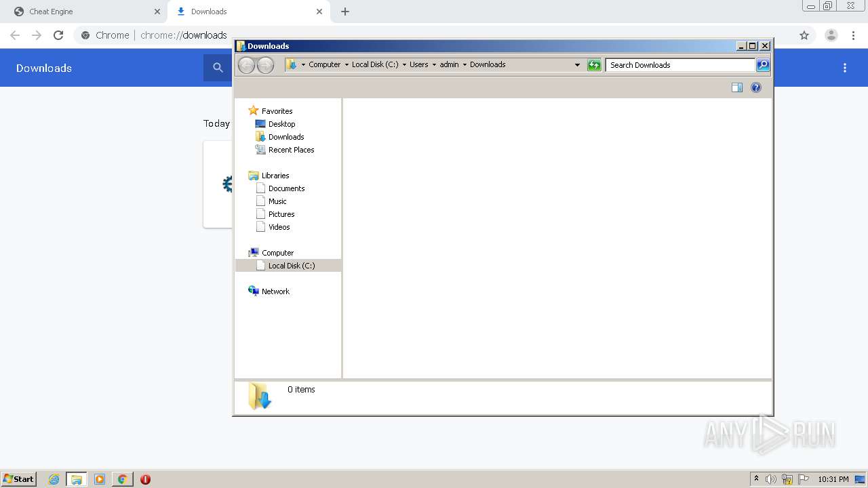Image resolution: width=868 pixels, height=488 pixels.
Task: Close the Cheat Engine tab
Action: [157, 12]
